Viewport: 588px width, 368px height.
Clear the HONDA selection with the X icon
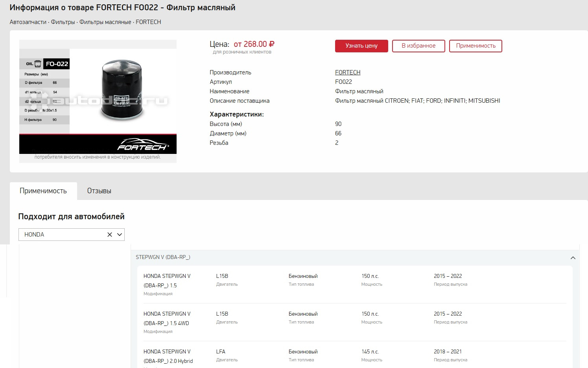click(110, 235)
